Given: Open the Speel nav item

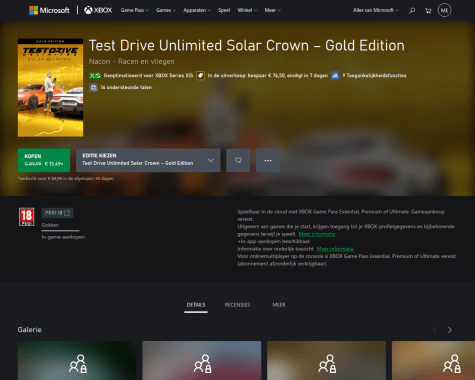Looking at the screenshot, I should coord(224,10).
